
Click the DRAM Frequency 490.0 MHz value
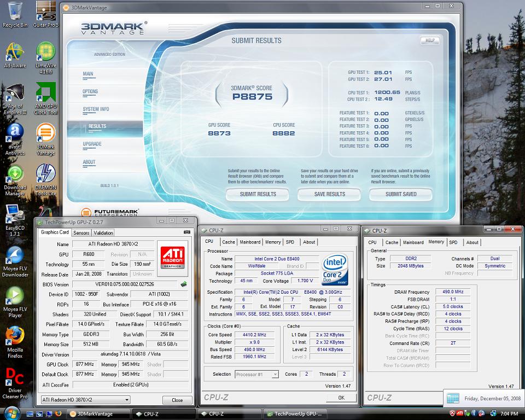tap(453, 292)
